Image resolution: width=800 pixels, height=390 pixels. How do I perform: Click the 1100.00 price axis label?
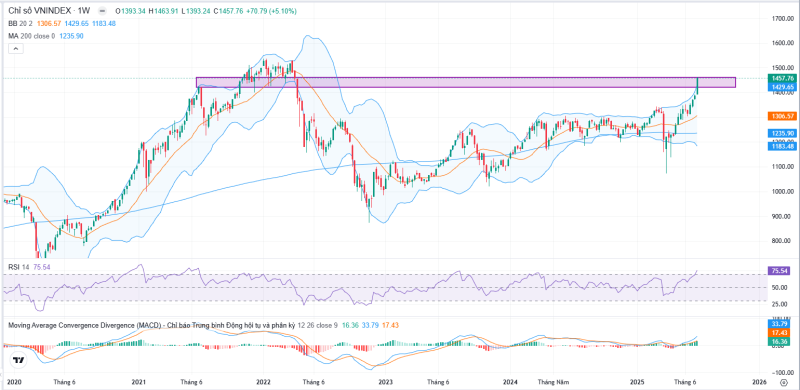click(x=783, y=166)
